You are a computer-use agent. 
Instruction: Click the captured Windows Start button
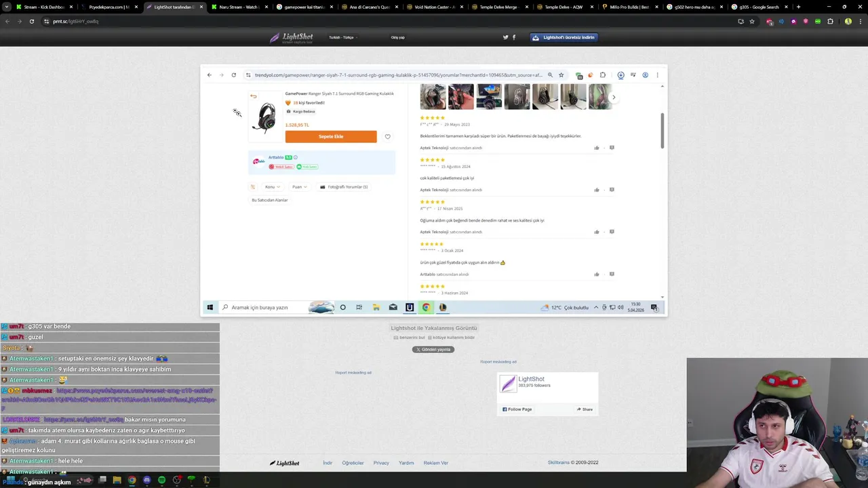click(x=210, y=307)
